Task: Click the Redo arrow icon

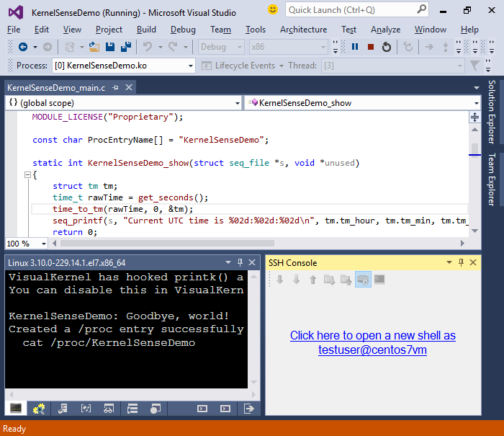Action: click(173, 47)
